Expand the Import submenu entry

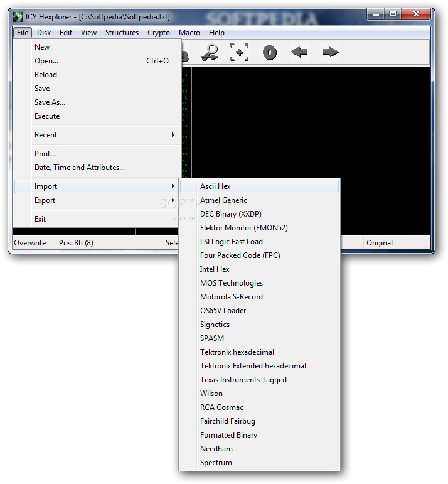pos(97,186)
